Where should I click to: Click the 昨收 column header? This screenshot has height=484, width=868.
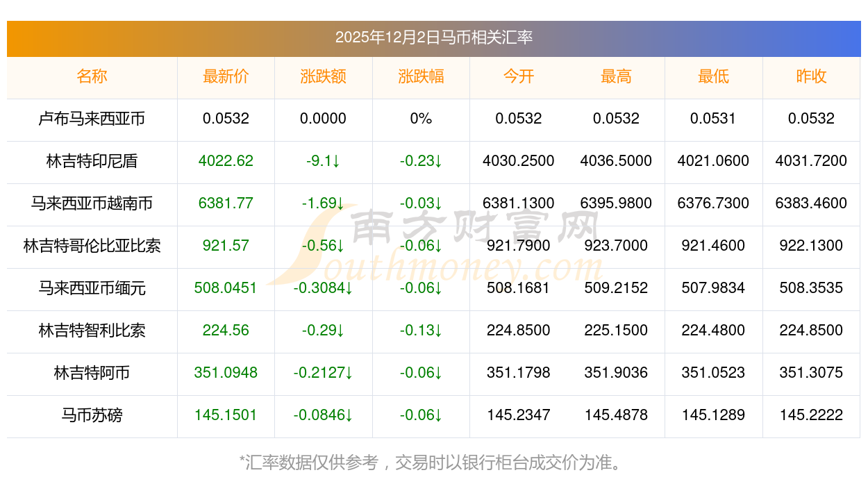(811, 76)
